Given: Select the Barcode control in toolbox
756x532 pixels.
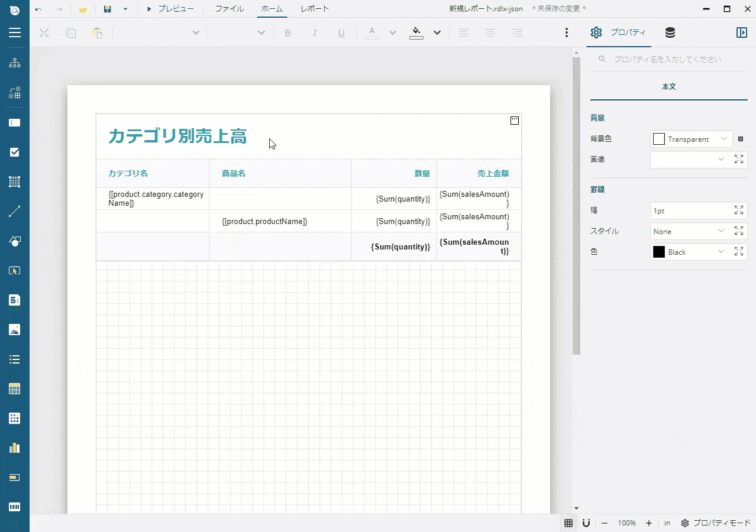Looking at the screenshot, I should point(15,507).
